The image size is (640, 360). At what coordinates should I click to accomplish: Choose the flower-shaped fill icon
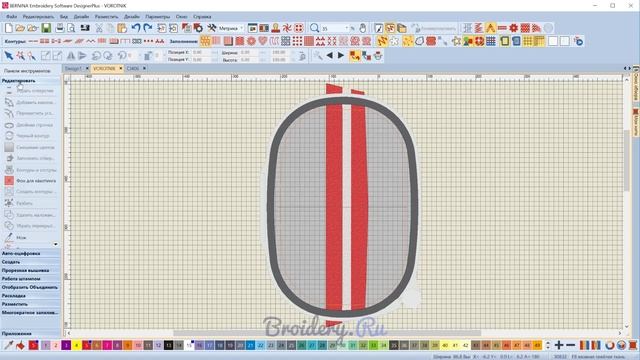251,41
